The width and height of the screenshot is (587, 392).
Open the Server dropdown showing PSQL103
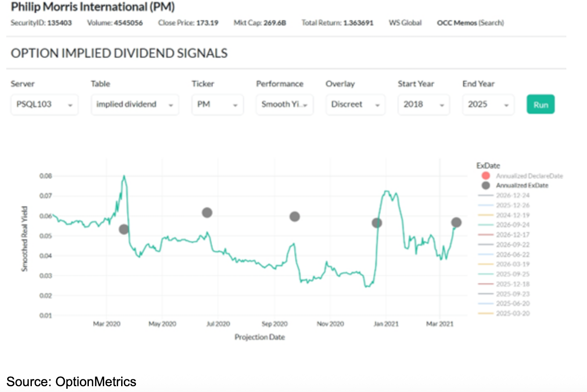coord(44,105)
